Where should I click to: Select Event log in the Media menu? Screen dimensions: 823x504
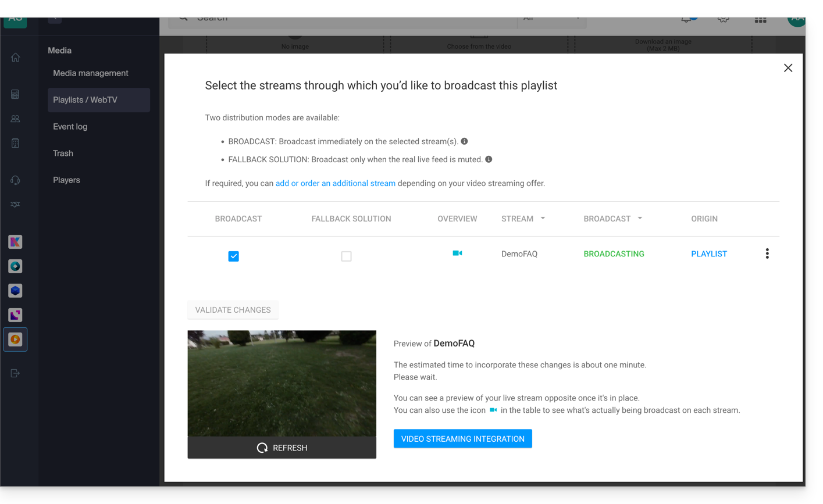coord(70,127)
